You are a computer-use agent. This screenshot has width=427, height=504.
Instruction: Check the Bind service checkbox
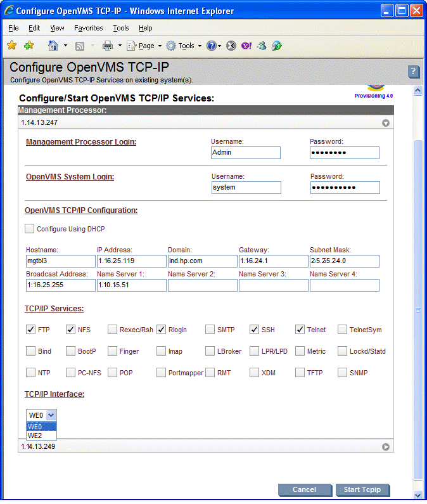(x=30, y=351)
